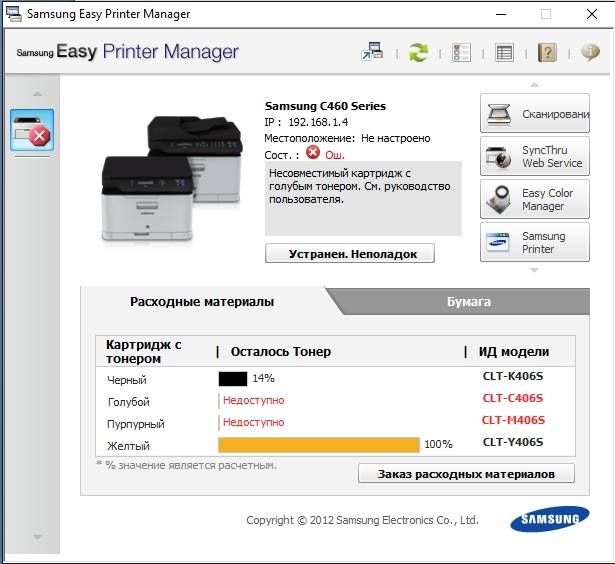This screenshot has width=615, height=564.
Task: Select the Расходные материалы tab
Action: coord(202,301)
